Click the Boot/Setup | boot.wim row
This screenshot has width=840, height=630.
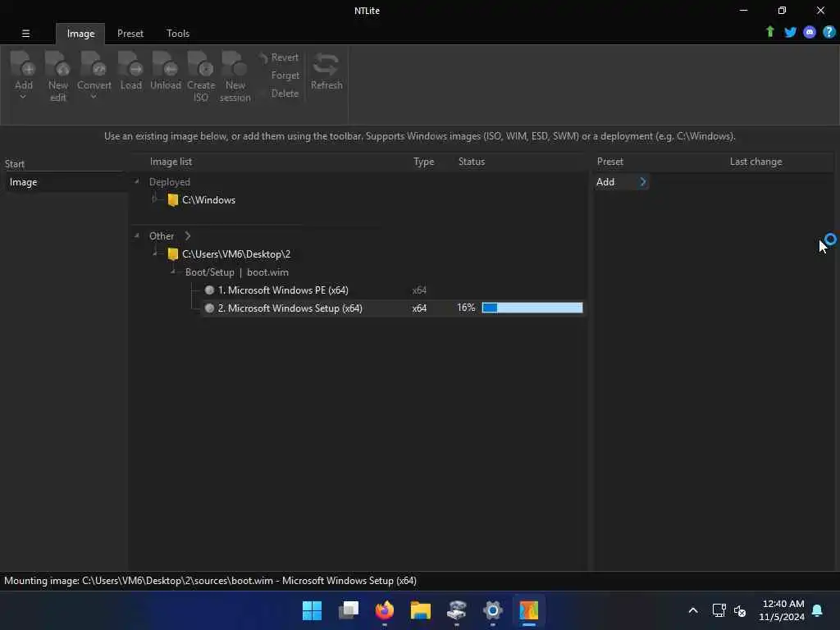tap(237, 272)
